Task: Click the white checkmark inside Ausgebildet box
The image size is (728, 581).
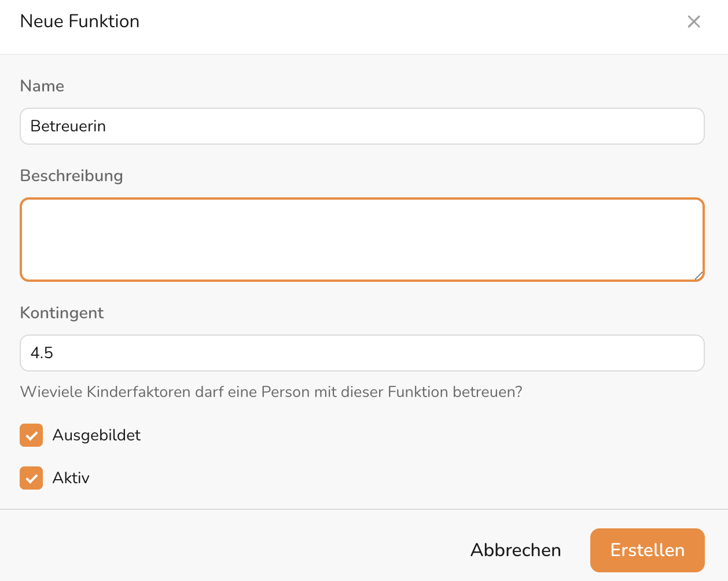Action: 31,436
